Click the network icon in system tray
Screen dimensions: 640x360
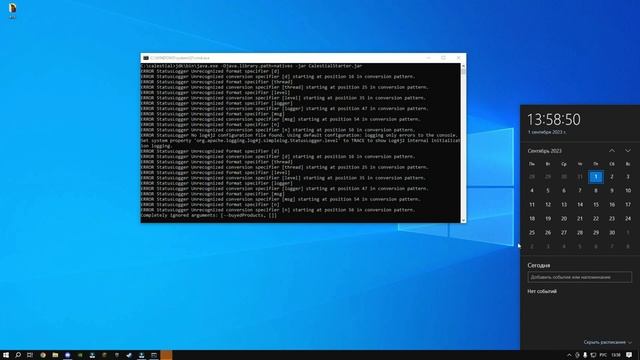tap(593, 355)
